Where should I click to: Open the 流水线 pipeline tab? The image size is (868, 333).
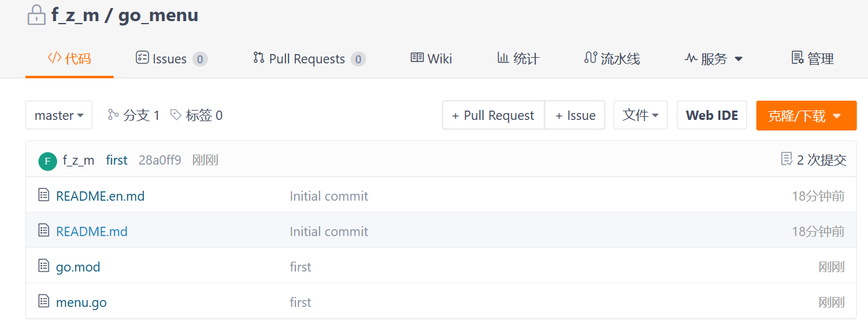[x=612, y=59]
